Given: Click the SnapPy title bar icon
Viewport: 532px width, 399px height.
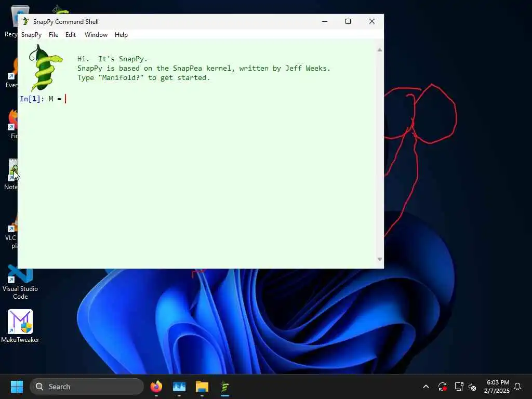Looking at the screenshot, I should click(x=25, y=22).
